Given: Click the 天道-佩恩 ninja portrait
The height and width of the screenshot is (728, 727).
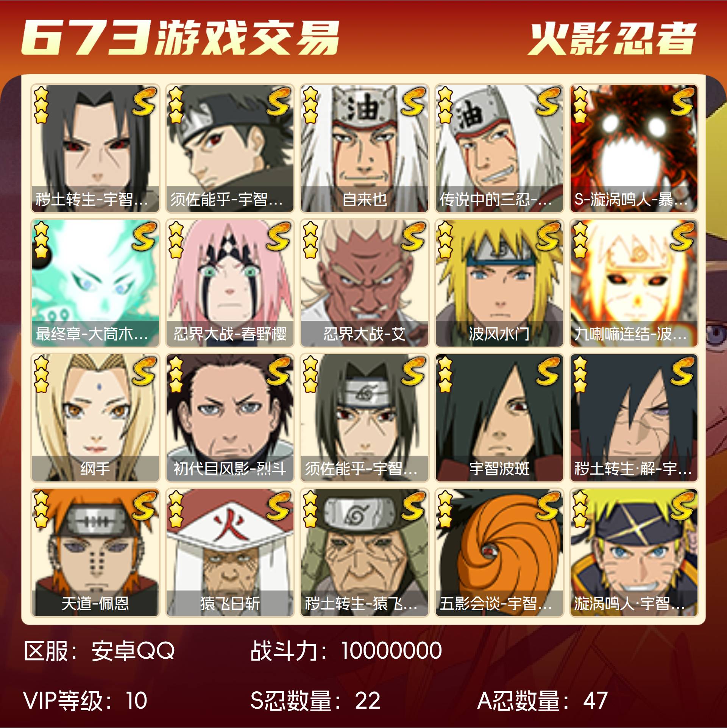Looking at the screenshot, I should (95, 553).
